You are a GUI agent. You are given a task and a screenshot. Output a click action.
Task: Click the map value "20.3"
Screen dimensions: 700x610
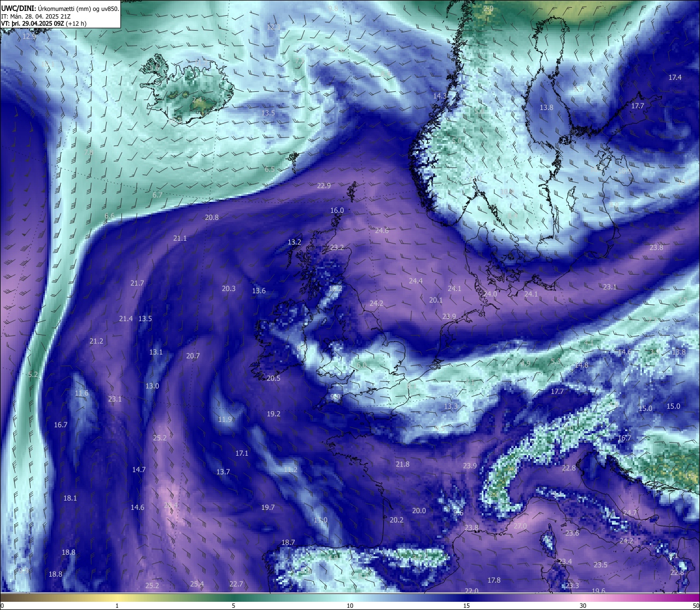pos(229,289)
